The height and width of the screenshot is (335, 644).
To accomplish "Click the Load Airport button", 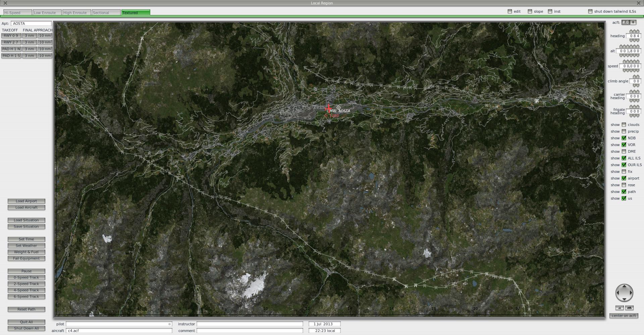I will [26, 201].
